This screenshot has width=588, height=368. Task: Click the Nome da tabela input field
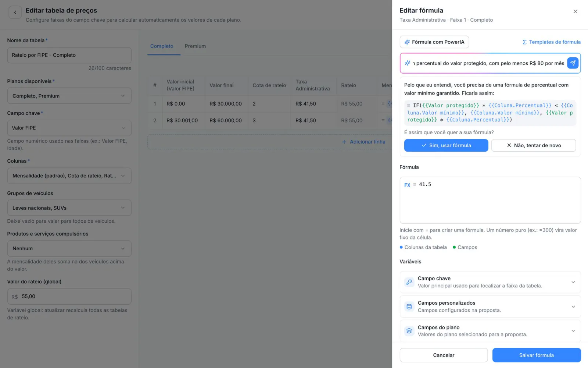(x=69, y=55)
